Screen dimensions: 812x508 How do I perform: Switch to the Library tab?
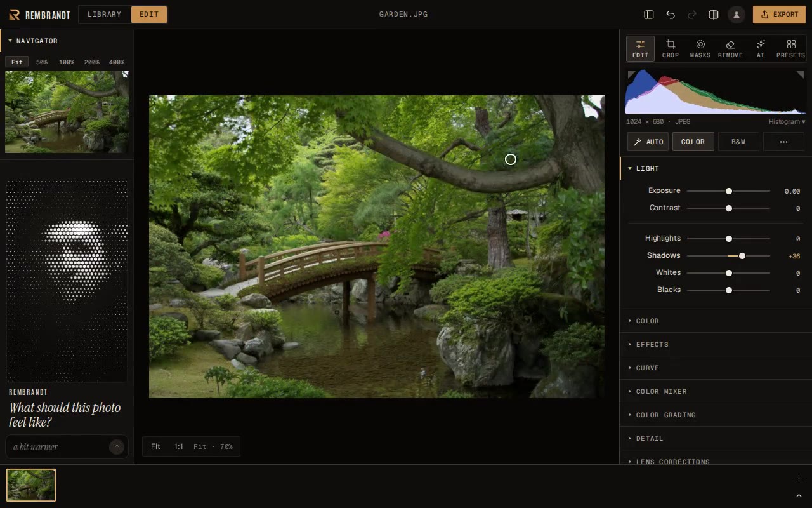(105, 15)
